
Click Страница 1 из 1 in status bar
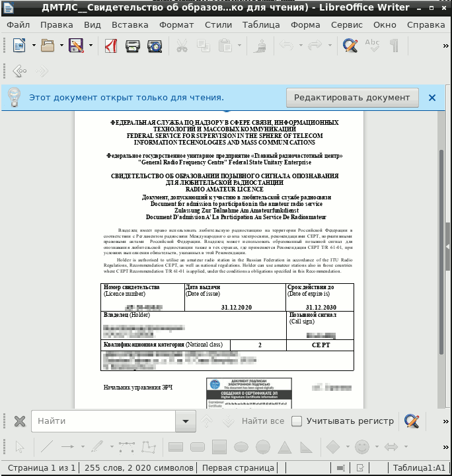42,468
